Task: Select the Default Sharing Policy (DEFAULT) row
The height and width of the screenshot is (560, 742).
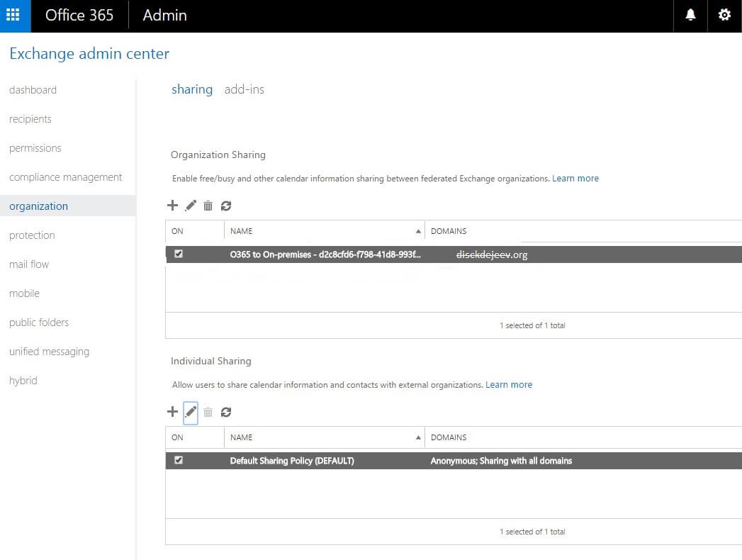Action: tap(454, 461)
